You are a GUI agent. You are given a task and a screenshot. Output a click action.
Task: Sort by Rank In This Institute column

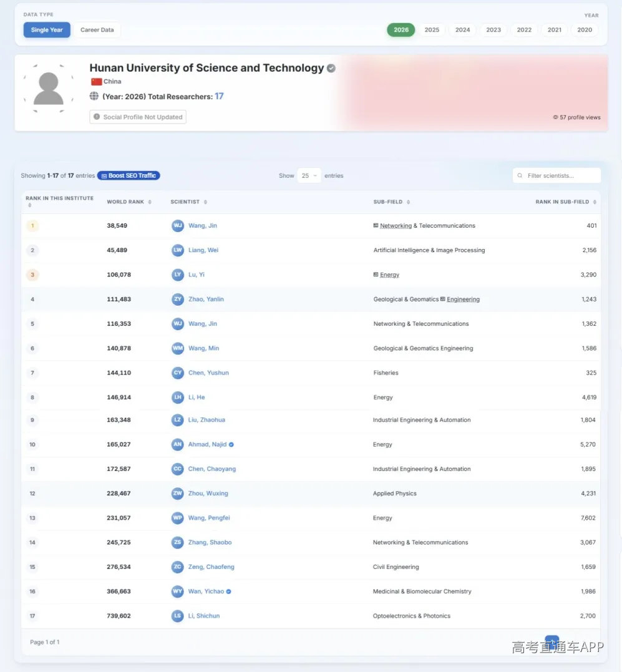(x=59, y=202)
